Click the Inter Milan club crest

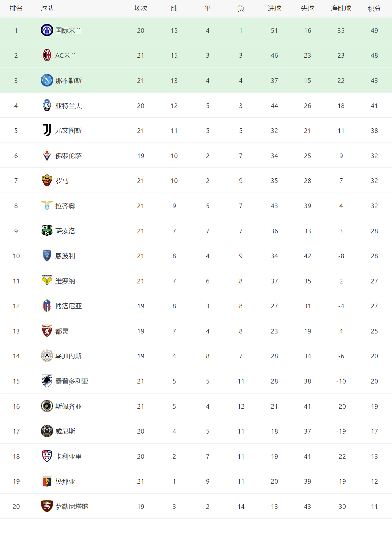(x=47, y=30)
